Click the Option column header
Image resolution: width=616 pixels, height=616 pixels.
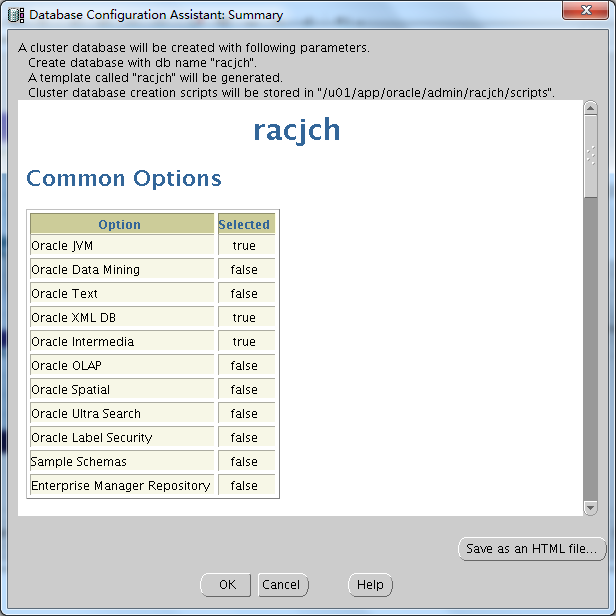click(122, 224)
